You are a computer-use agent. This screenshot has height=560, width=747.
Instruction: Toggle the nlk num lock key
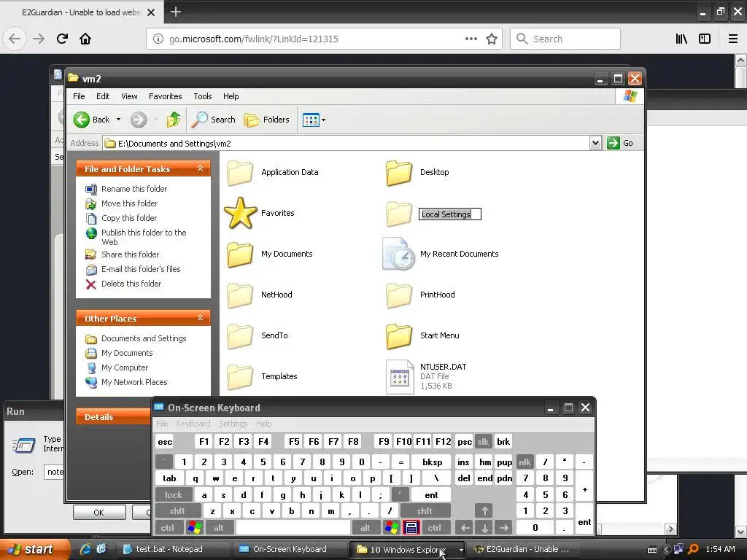pyautogui.click(x=525, y=462)
